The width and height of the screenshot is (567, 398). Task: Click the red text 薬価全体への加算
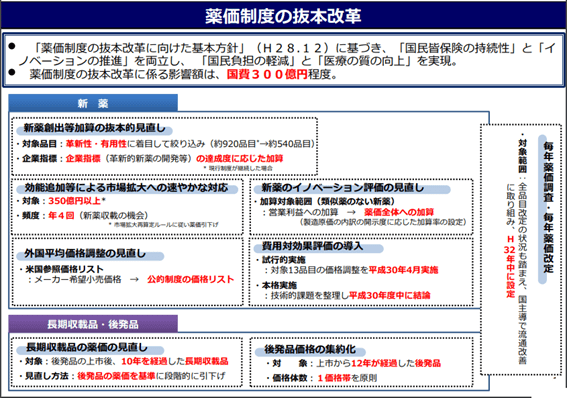coord(399,212)
